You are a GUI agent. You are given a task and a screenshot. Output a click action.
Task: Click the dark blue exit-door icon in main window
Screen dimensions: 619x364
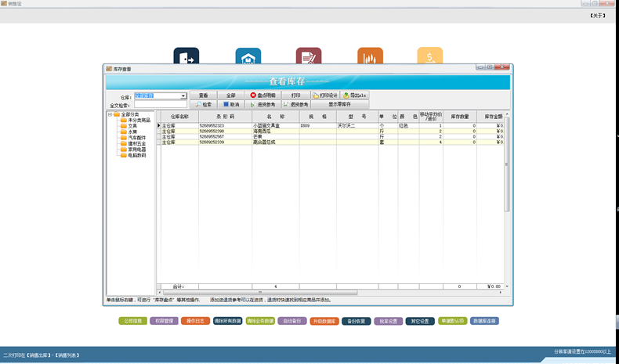click(186, 56)
